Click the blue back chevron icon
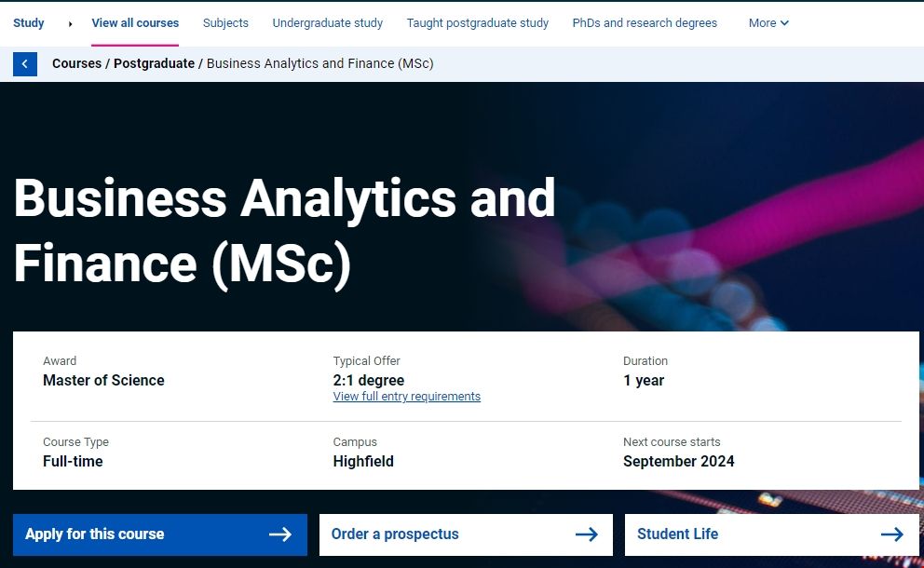Image resolution: width=924 pixels, height=568 pixels. pos(25,64)
